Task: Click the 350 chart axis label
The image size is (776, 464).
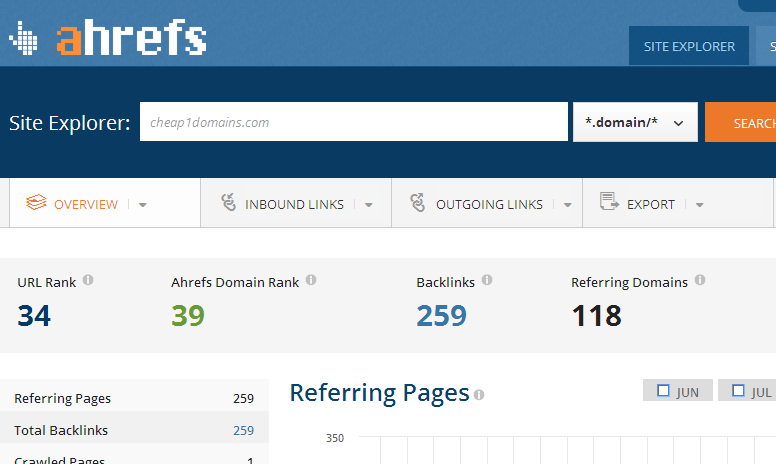Action: click(x=335, y=438)
